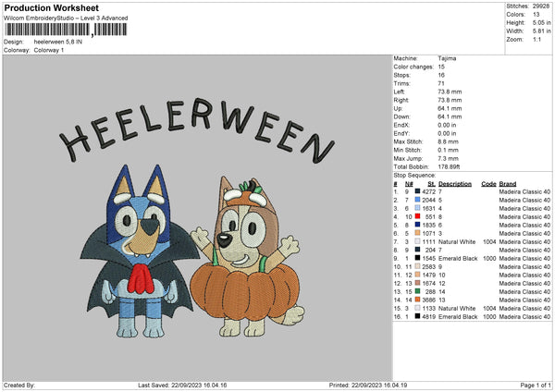Select the green thread color swatch
Viewport: 555px width, 392px height.
(418, 291)
